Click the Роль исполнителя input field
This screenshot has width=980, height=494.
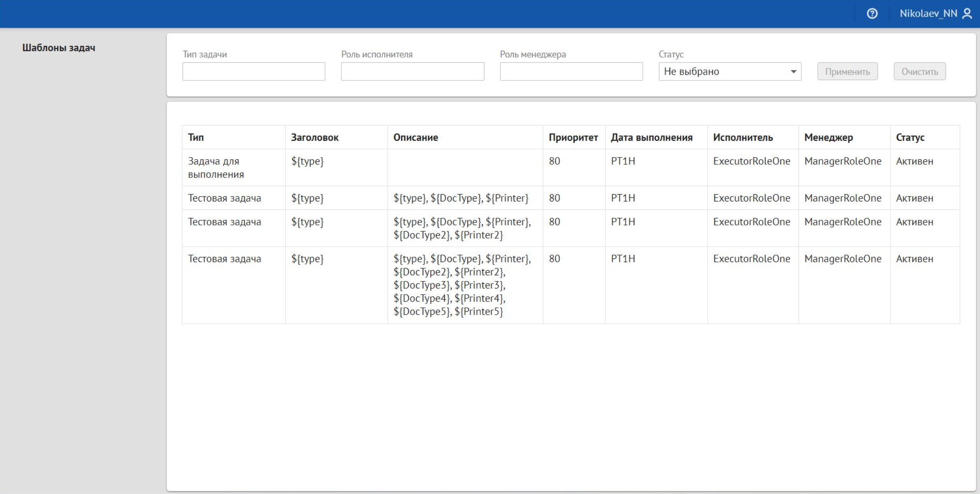pos(412,72)
